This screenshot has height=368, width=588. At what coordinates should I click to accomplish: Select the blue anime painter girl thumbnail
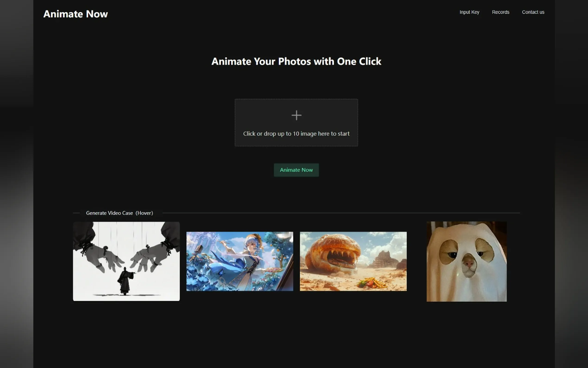point(239,261)
